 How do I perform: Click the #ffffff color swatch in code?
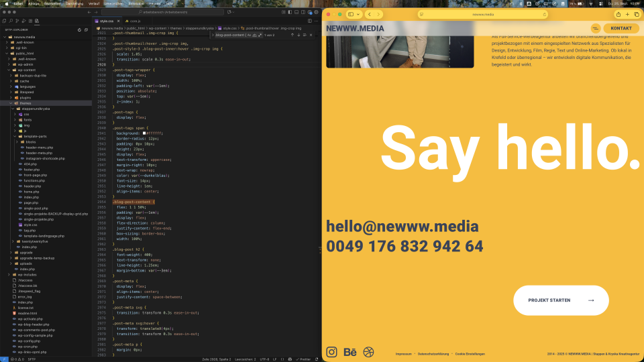144,133
